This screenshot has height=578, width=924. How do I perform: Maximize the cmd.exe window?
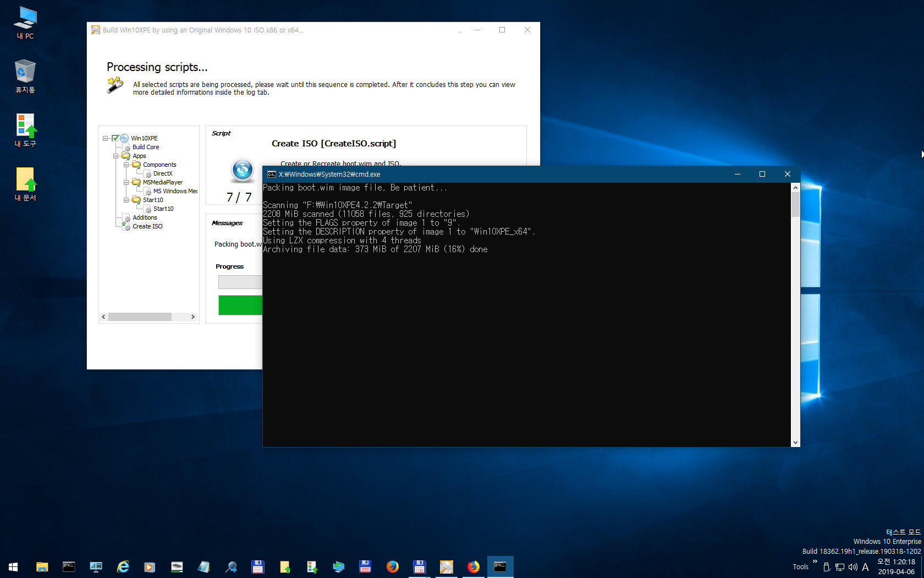tap(762, 174)
